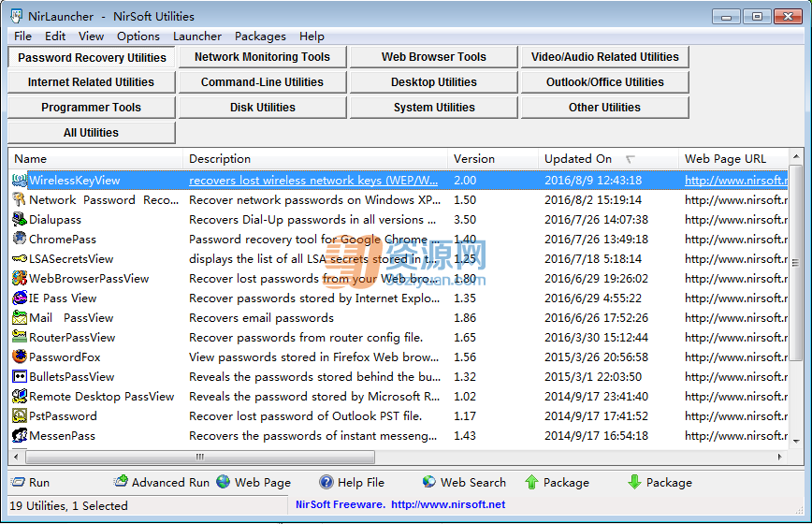Click the vertical scrollbar down arrow
Image resolution: width=812 pixels, height=524 pixels.
[796, 441]
